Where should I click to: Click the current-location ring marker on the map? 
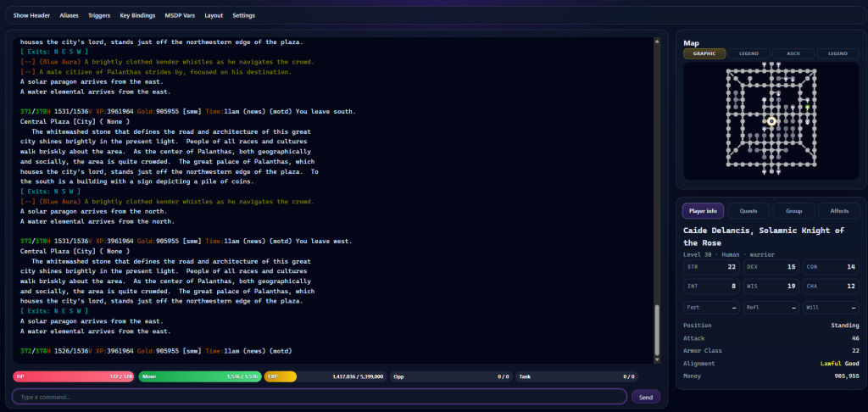[771, 120]
